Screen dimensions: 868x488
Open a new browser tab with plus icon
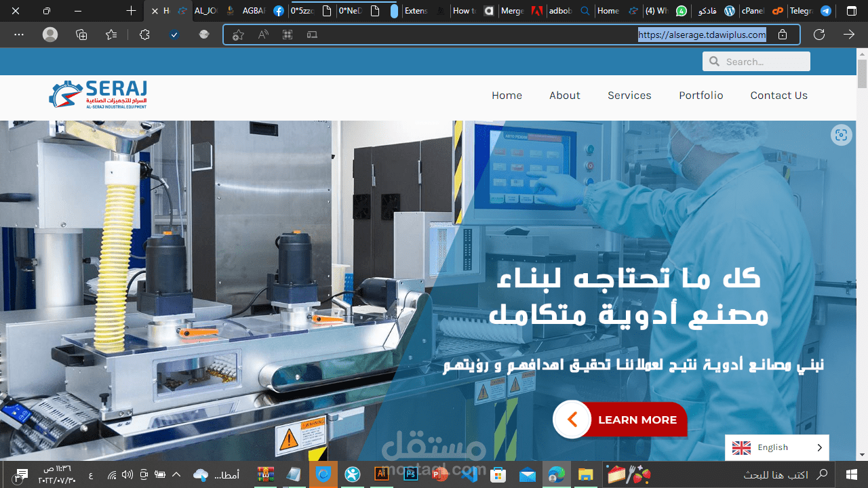point(132,11)
